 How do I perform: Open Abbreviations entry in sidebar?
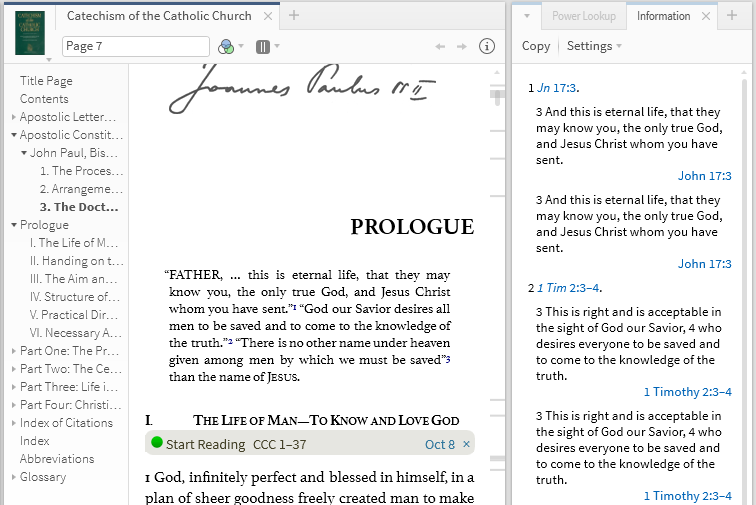pyautogui.click(x=57, y=459)
